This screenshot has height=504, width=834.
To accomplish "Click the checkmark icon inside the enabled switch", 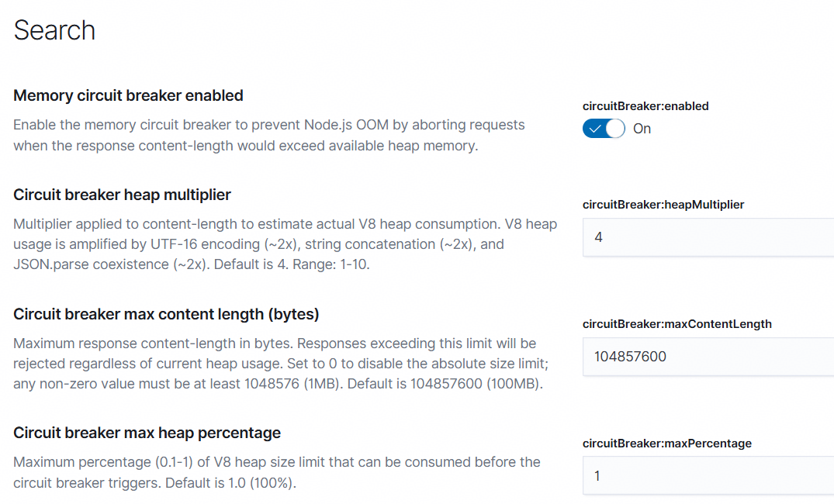I will coord(594,129).
